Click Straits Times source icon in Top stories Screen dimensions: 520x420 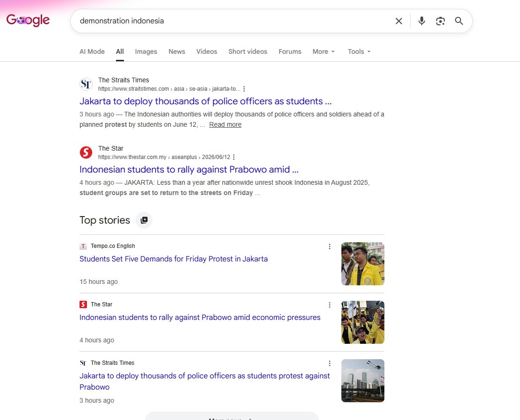point(83,363)
